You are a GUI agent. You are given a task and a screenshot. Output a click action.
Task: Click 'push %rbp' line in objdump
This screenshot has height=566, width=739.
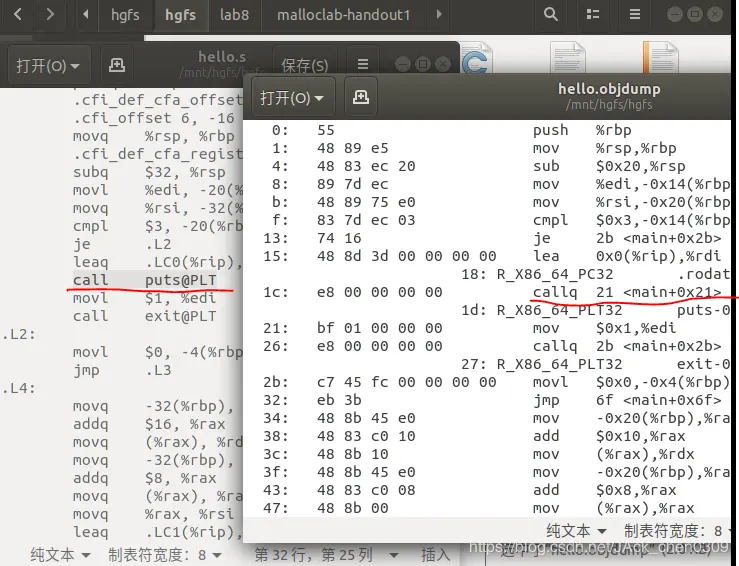coord(582,130)
